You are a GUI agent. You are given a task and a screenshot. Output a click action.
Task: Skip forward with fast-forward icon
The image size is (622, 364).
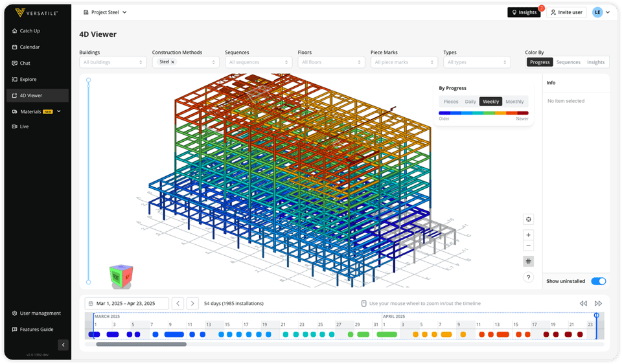click(x=598, y=303)
